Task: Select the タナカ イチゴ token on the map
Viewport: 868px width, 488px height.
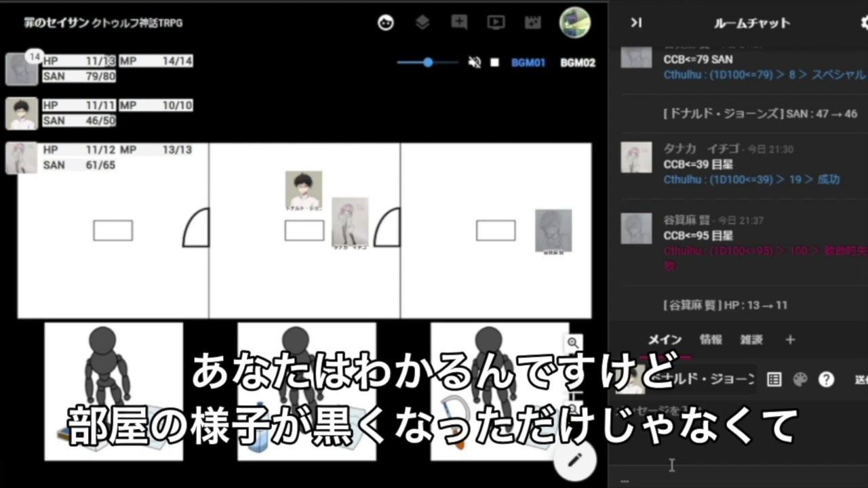Action: pos(350,222)
